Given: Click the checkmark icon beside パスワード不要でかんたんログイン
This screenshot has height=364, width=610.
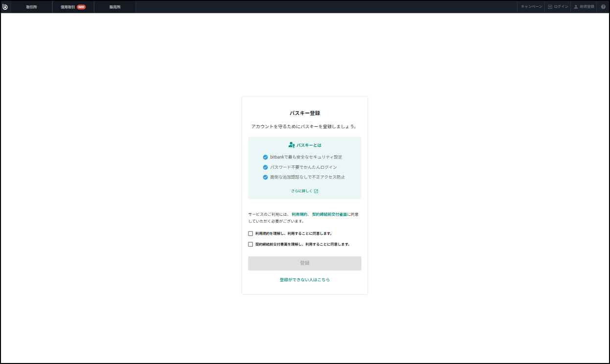Looking at the screenshot, I should click(x=265, y=167).
